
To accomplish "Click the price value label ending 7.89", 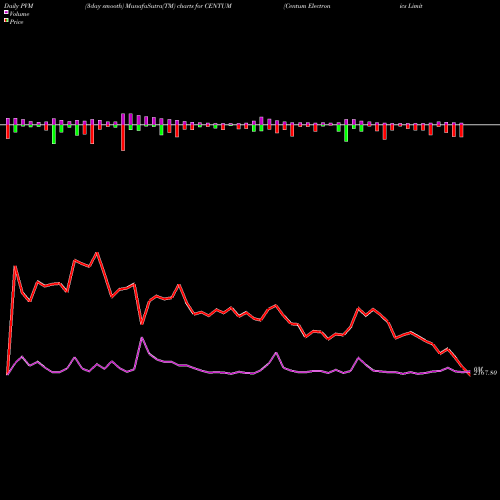I will click(x=485, y=373).
